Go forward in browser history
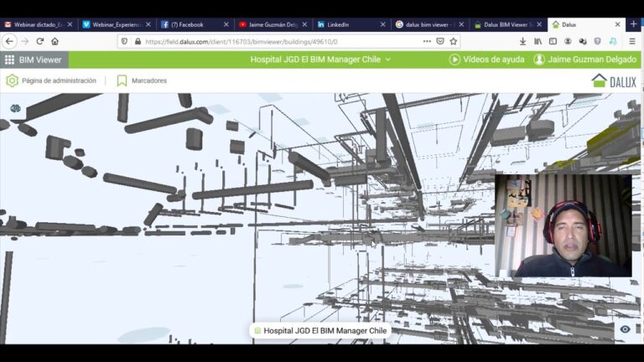 [x=25, y=41]
